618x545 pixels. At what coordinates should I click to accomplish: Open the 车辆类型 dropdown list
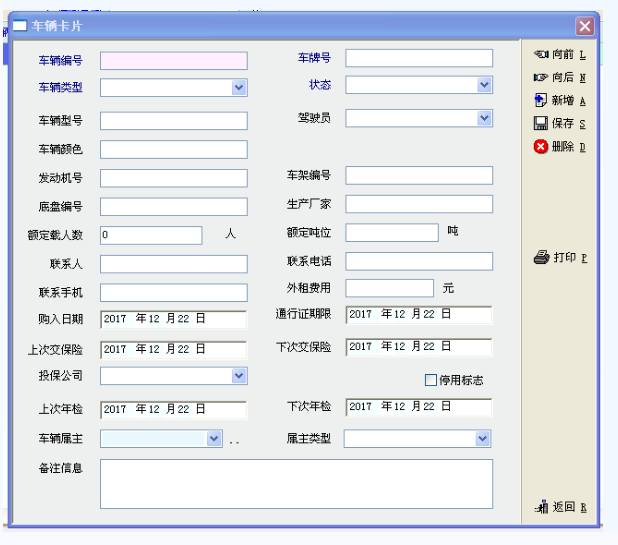[x=239, y=88]
